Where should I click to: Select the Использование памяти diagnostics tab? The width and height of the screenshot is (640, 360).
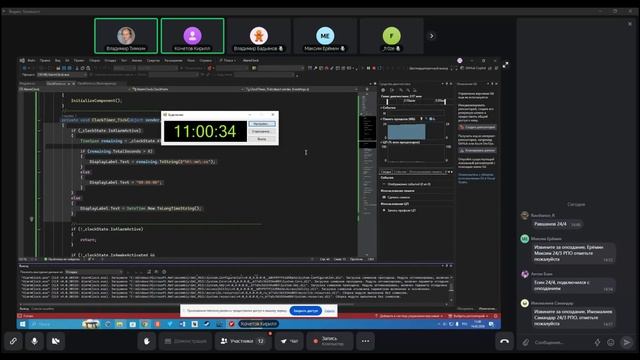coord(426,172)
